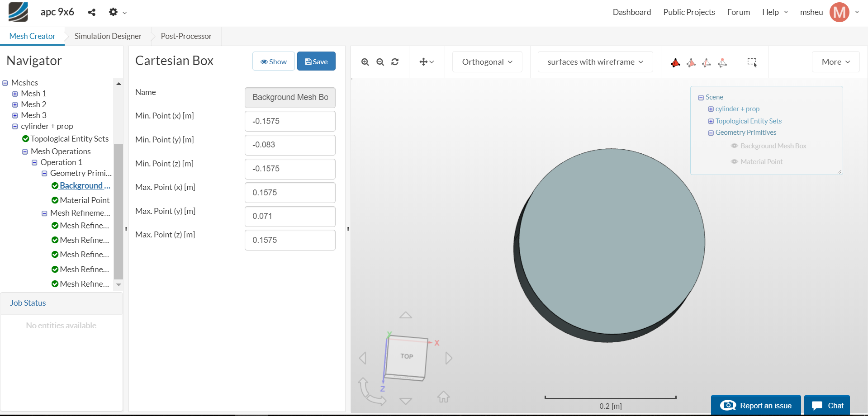The width and height of the screenshot is (868, 416).
Task: Click the share project icon
Action: (x=92, y=12)
